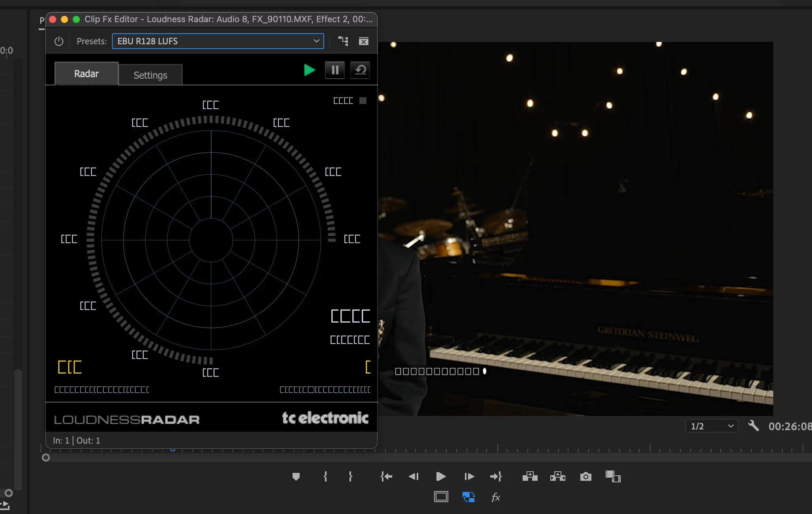
Task: Open the 1/2 playback resolution dropdown
Action: (712, 426)
